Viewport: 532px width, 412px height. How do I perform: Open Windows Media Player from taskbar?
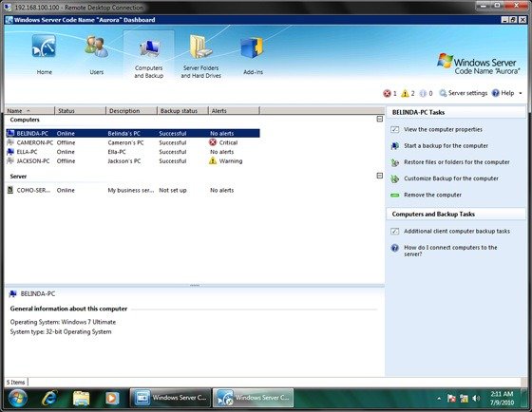click(112, 398)
